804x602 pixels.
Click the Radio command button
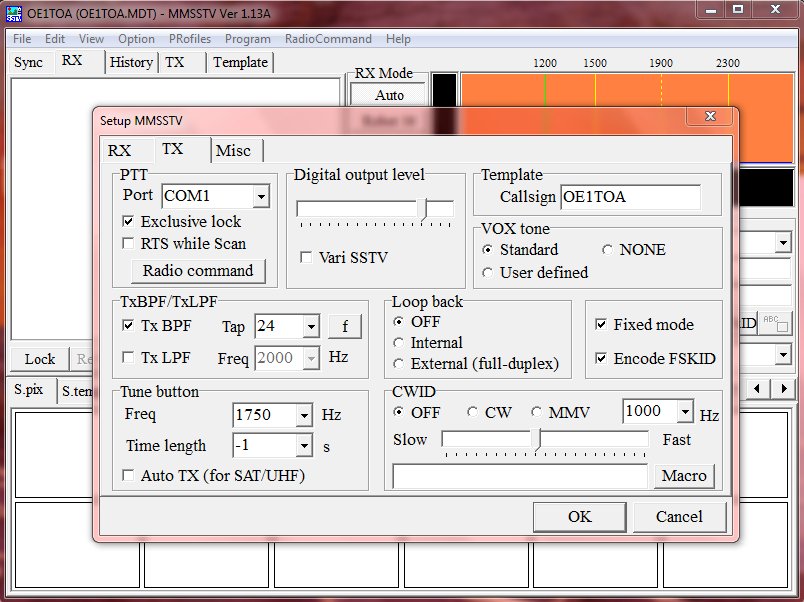[x=198, y=271]
